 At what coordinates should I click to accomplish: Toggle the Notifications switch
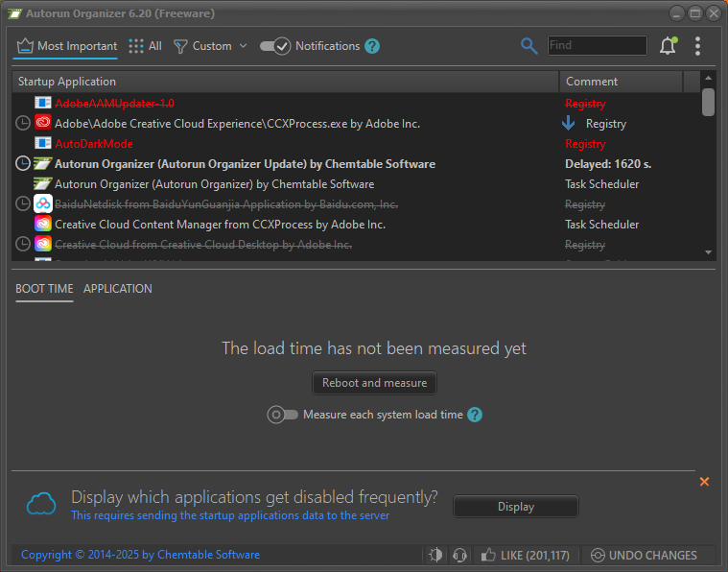(x=275, y=46)
